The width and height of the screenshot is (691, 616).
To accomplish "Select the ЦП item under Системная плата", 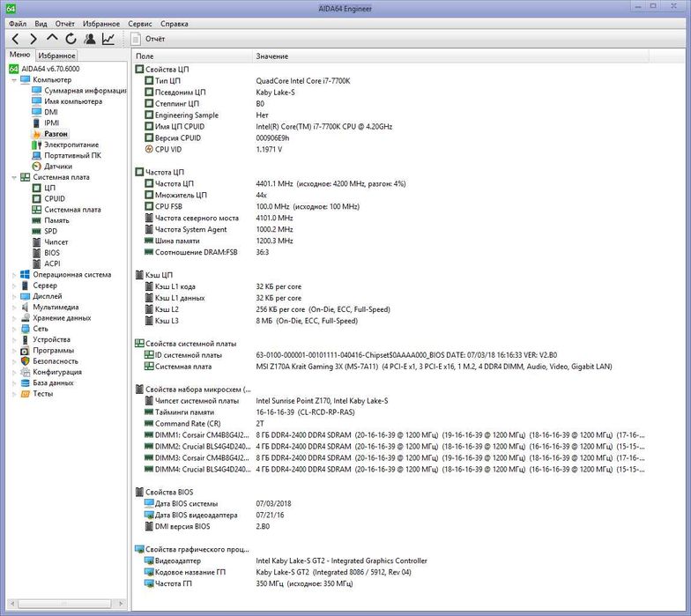I will 44,188.
